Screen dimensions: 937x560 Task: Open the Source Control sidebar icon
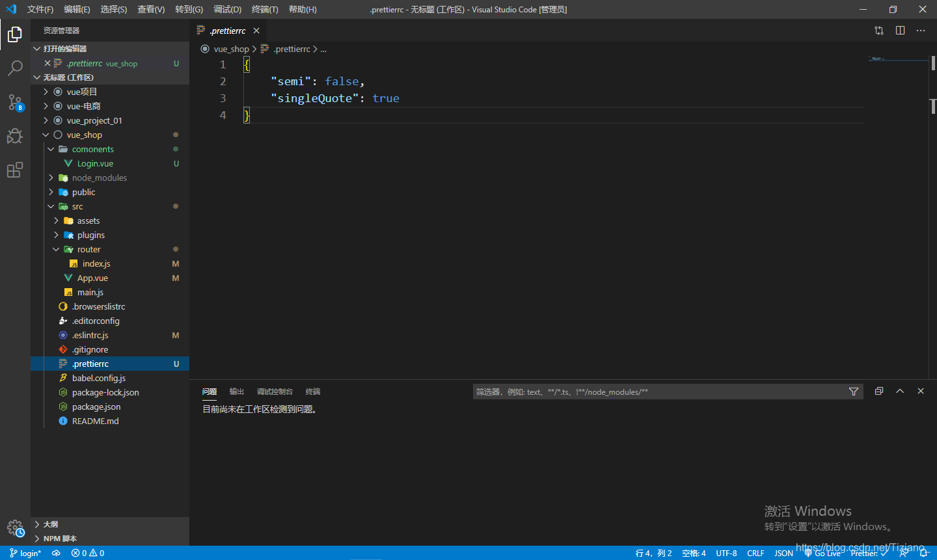pyautogui.click(x=14, y=102)
